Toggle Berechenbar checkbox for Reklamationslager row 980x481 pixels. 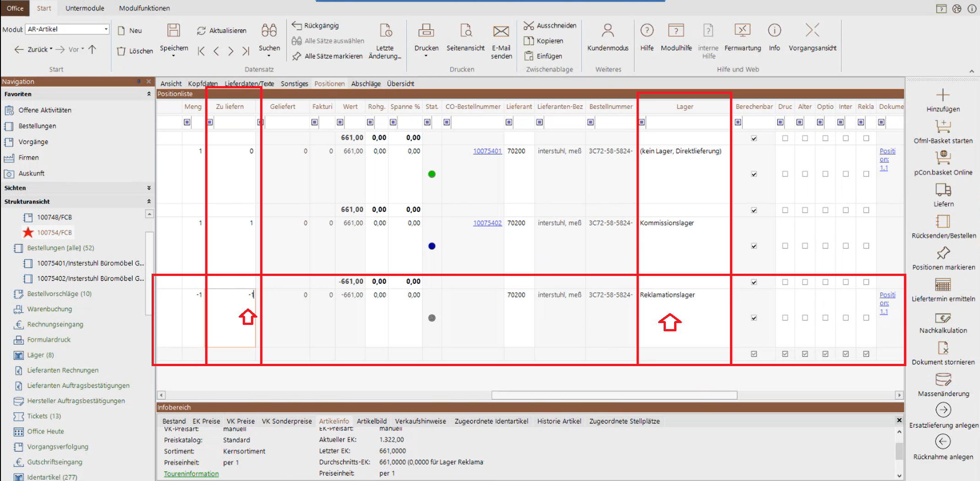coord(754,318)
